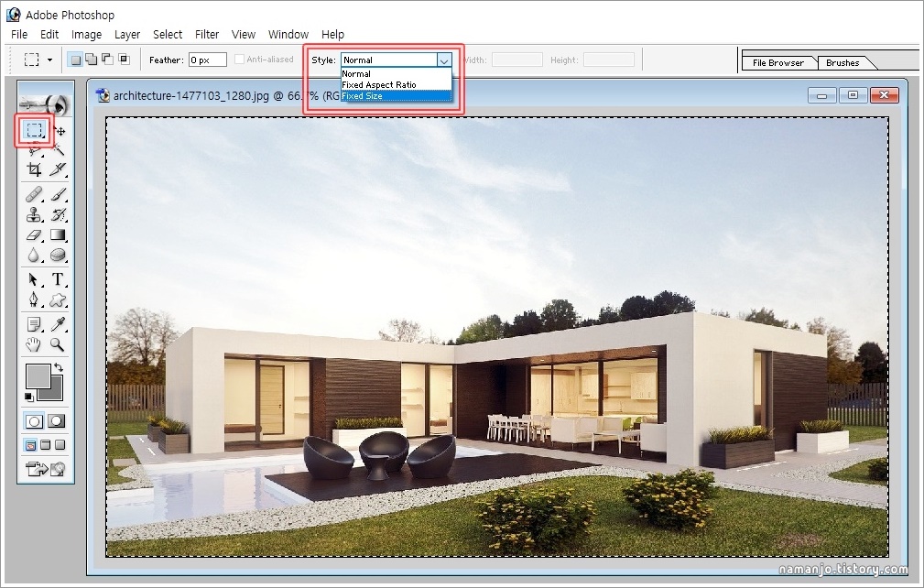Choose Full Screen Mode with menu bar
Screen dimensions: 924x588
(46, 445)
